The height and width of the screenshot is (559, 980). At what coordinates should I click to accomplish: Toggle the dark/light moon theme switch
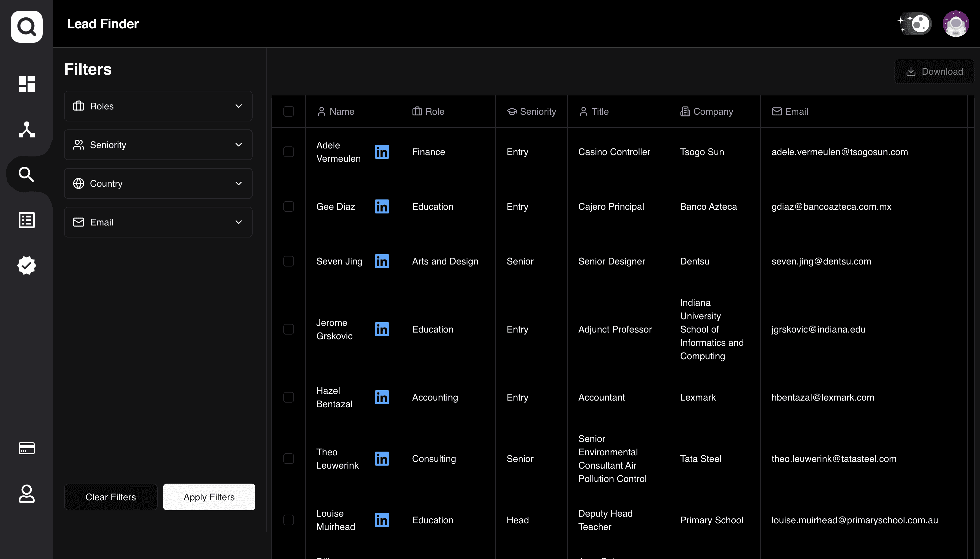pos(916,24)
